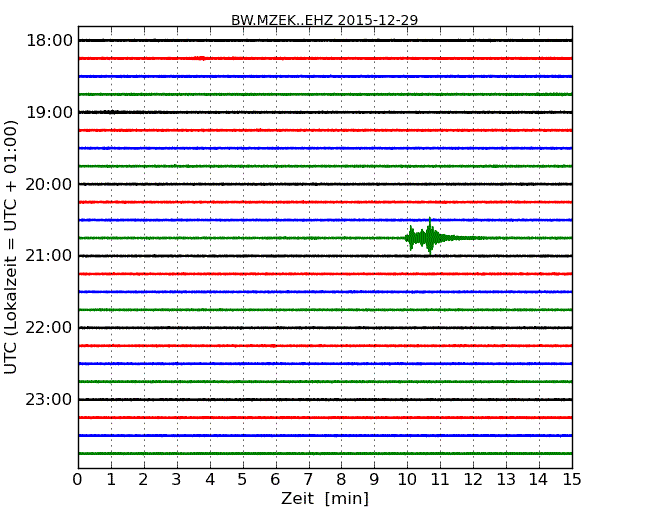Select the 3 minute x-axis tick label
Screen dimensions: 650x520
(177, 480)
